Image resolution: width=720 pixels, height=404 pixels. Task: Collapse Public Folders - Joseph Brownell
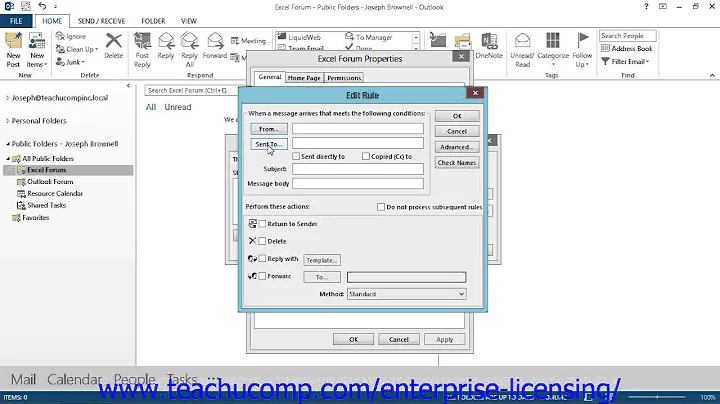click(x=7, y=144)
